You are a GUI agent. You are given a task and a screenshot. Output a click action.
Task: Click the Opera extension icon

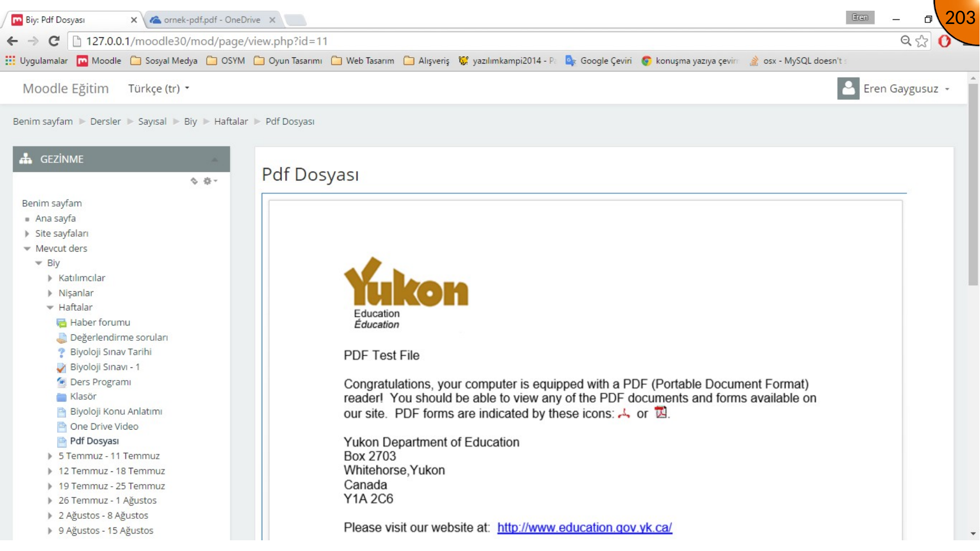tap(944, 41)
